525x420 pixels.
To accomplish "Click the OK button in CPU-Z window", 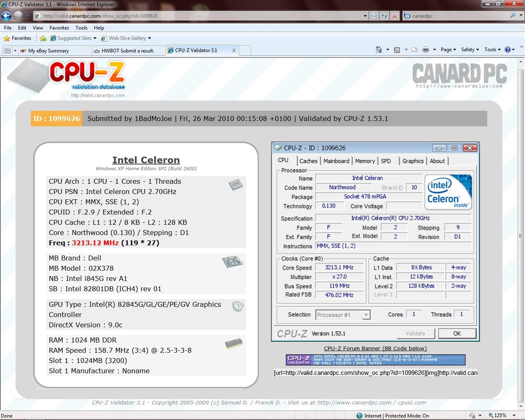I will pos(457,333).
